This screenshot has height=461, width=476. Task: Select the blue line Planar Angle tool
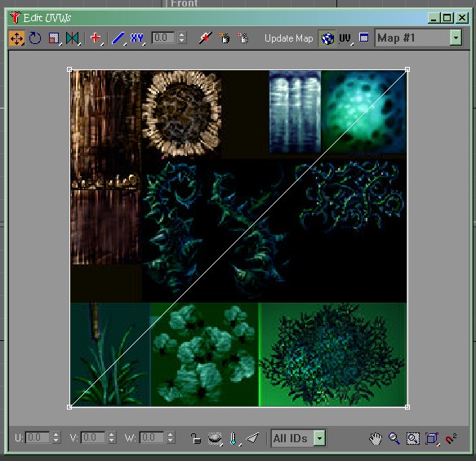point(118,38)
